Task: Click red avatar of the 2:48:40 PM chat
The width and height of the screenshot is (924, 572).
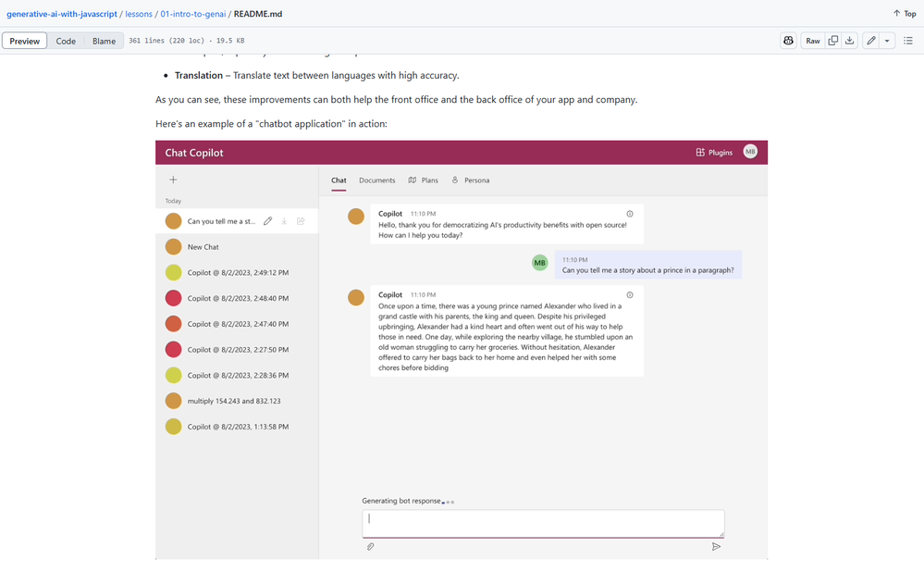Action: (x=173, y=298)
